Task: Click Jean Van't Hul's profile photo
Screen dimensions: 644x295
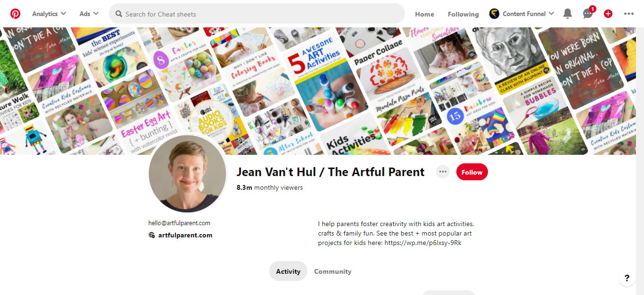Action: (x=187, y=175)
